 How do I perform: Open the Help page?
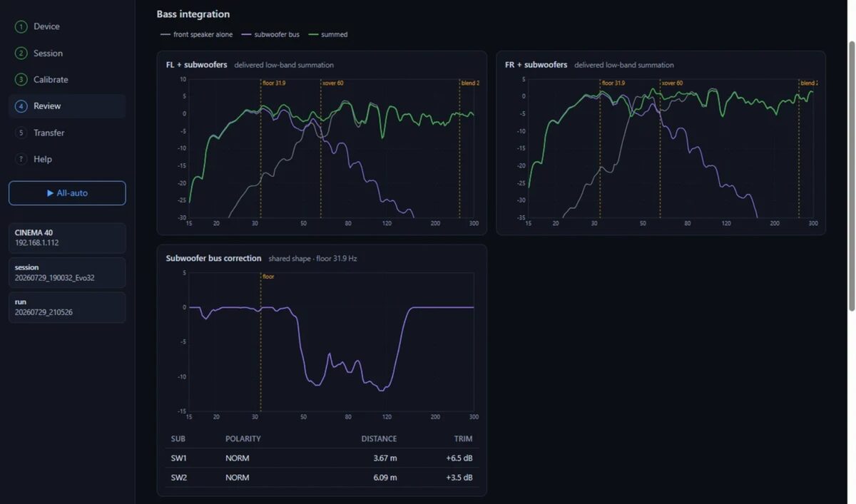click(67, 159)
